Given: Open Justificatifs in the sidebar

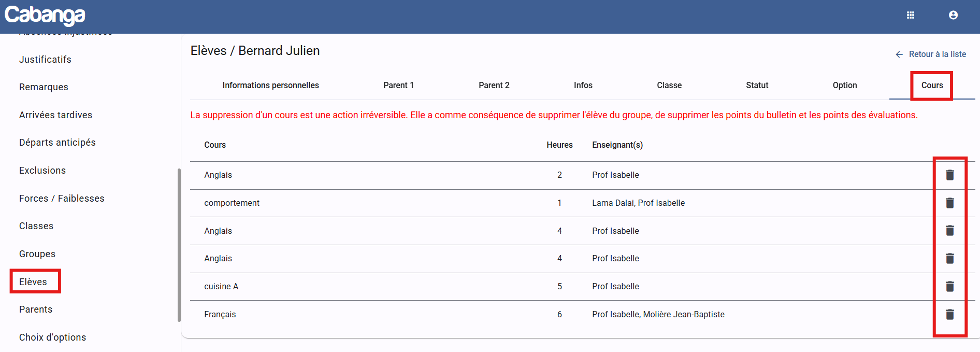Looking at the screenshot, I should tap(45, 60).
